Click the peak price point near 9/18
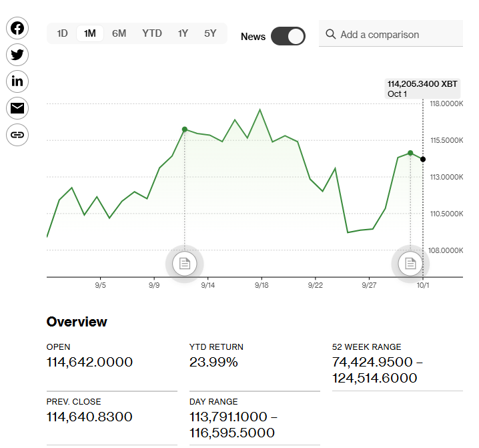Viewport: 479px width, 448px height. (x=260, y=109)
